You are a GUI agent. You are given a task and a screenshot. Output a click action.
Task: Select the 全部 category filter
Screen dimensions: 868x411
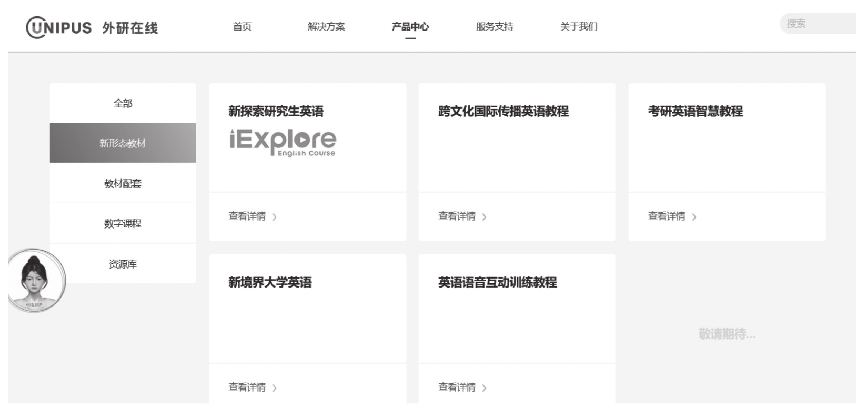point(123,103)
